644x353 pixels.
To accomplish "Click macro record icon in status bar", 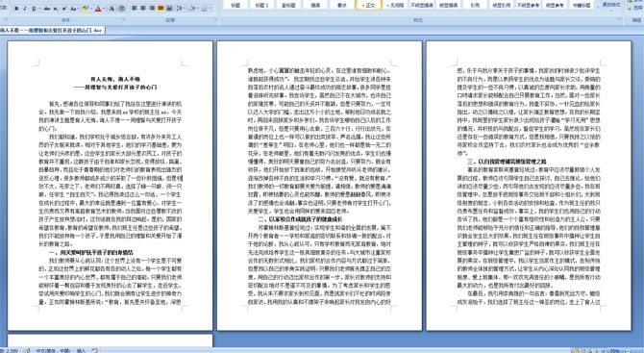I will click(x=94, y=350).
